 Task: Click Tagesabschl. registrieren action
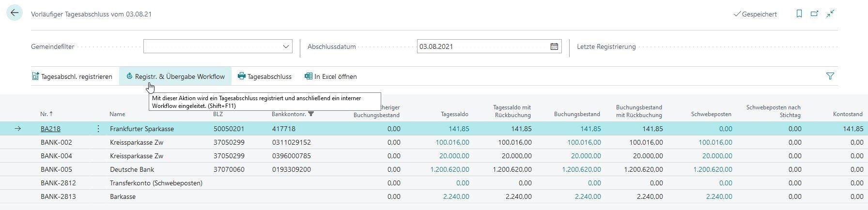coord(72,76)
